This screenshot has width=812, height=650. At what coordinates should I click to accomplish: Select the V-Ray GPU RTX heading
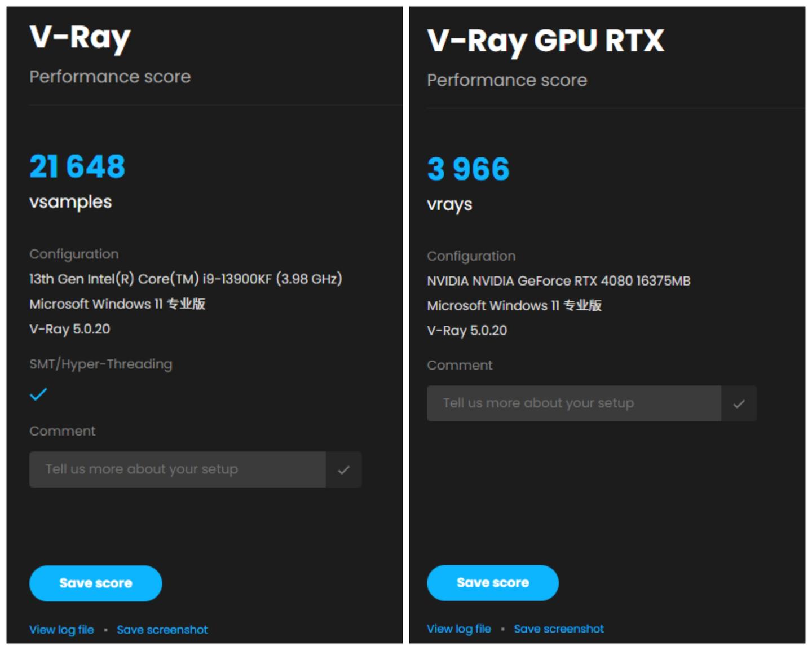545,41
